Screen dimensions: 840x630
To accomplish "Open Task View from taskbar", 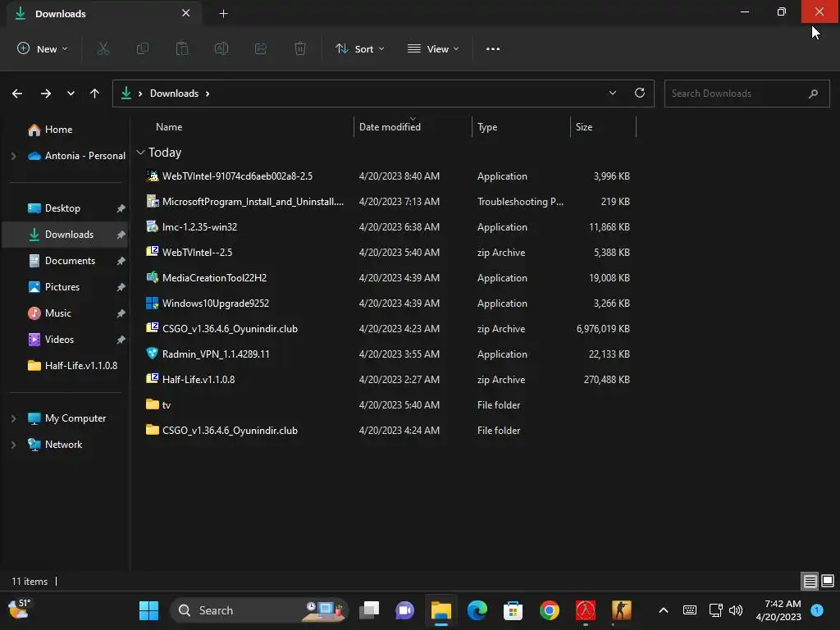I will pyautogui.click(x=369, y=610).
